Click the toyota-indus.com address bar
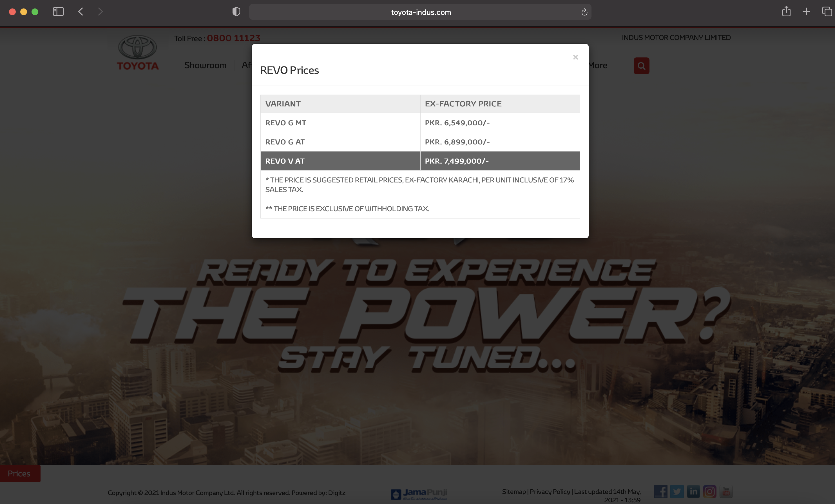Image resolution: width=835 pixels, height=504 pixels. pyautogui.click(x=420, y=12)
